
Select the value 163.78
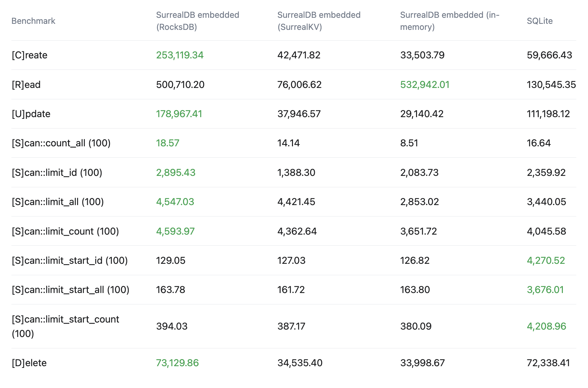(x=171, y=290)
